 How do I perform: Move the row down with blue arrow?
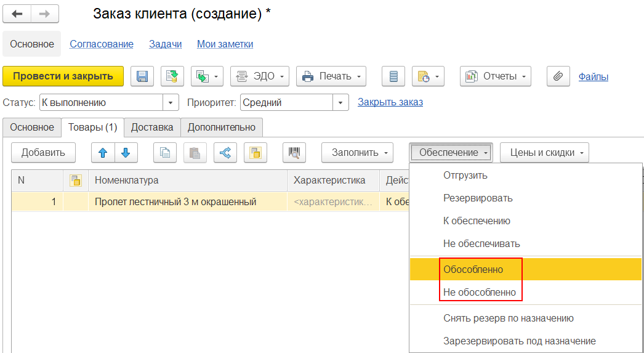(126, 153)
